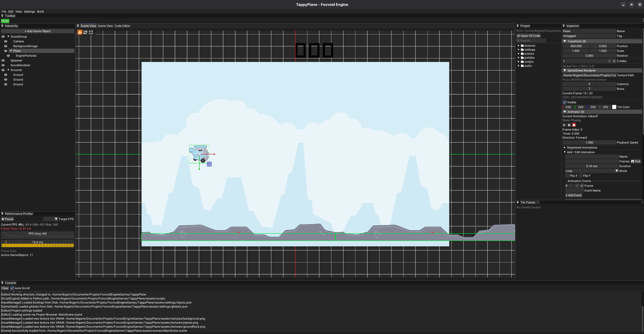Decrease Z-Index with the minus button
The height and width of the screenshot is (334, 644).
609,61
